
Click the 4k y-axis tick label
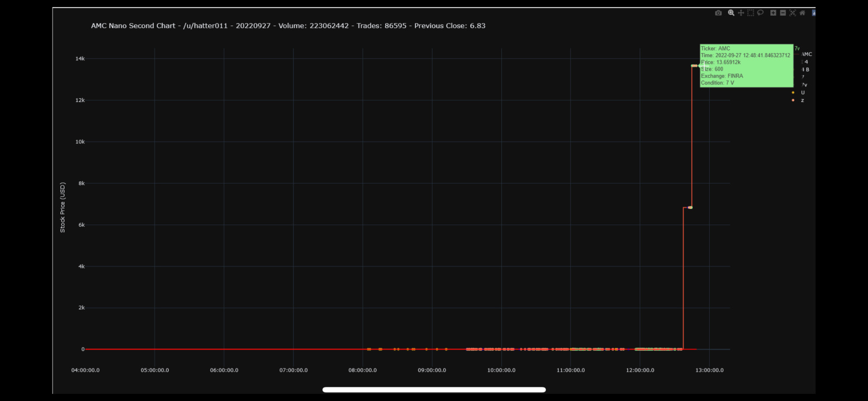[x=81, y=266]
